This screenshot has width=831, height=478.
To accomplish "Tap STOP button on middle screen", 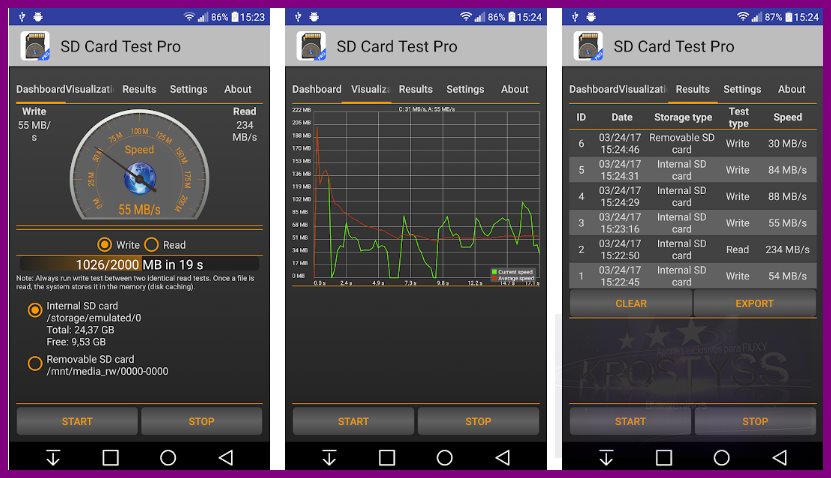I will [x=478, y=421].
